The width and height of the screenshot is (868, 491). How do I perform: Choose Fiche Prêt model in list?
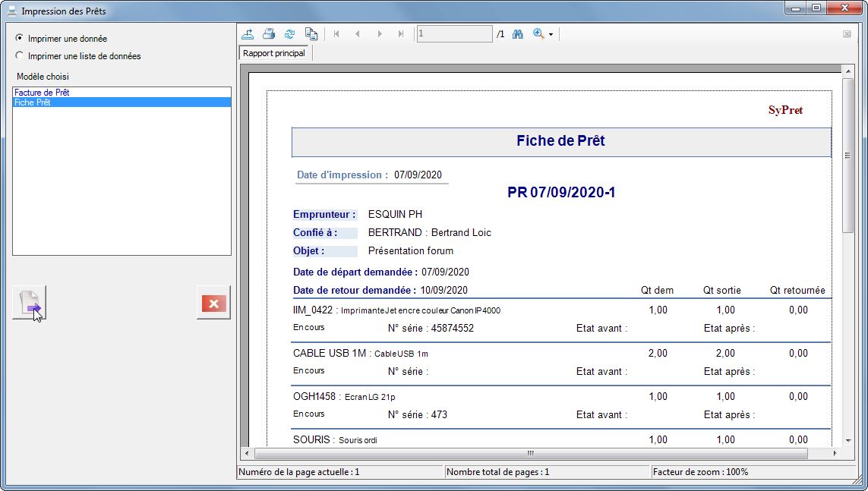pyautogui.click(x=122, y=102)
